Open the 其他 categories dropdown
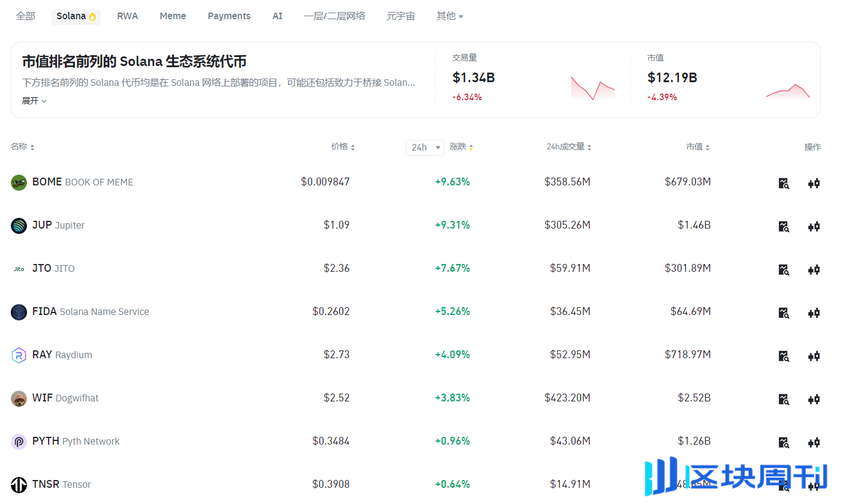 point(450,16)
